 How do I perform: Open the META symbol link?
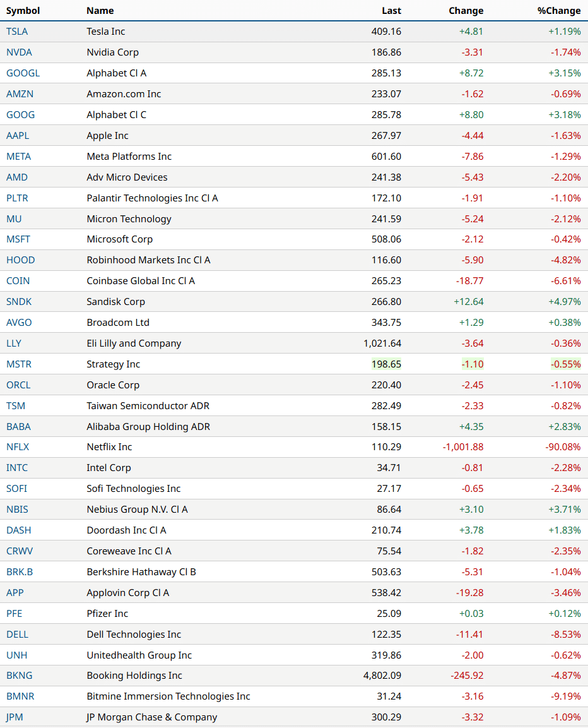tap(18, 157)
